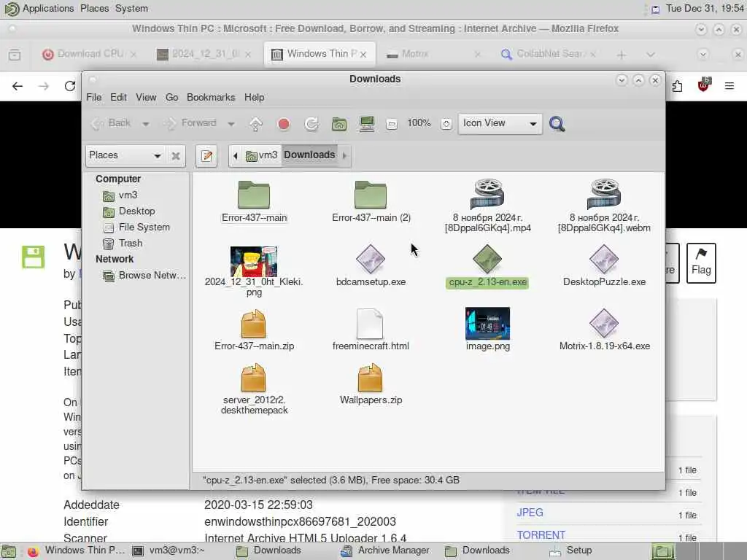
Task: Select the 8 ноября 2024 mp4 video file
Action: [488, 206]
